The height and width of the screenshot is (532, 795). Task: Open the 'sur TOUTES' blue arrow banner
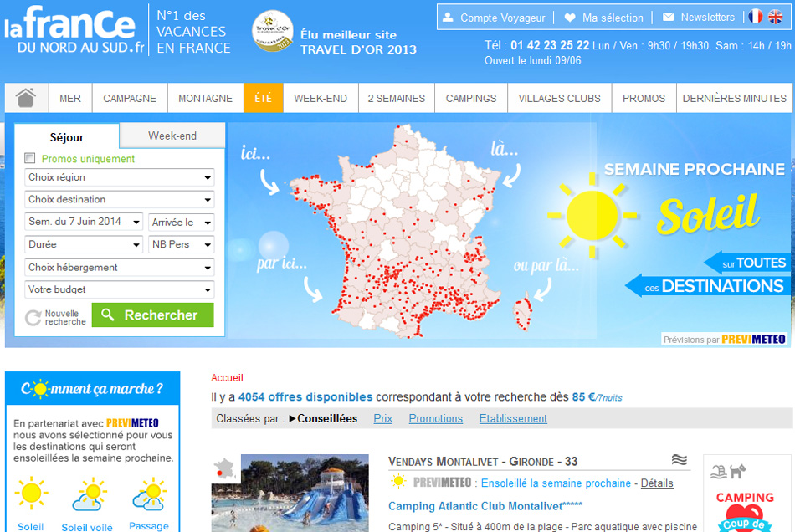pyautogui.click(x=746, y=263)
